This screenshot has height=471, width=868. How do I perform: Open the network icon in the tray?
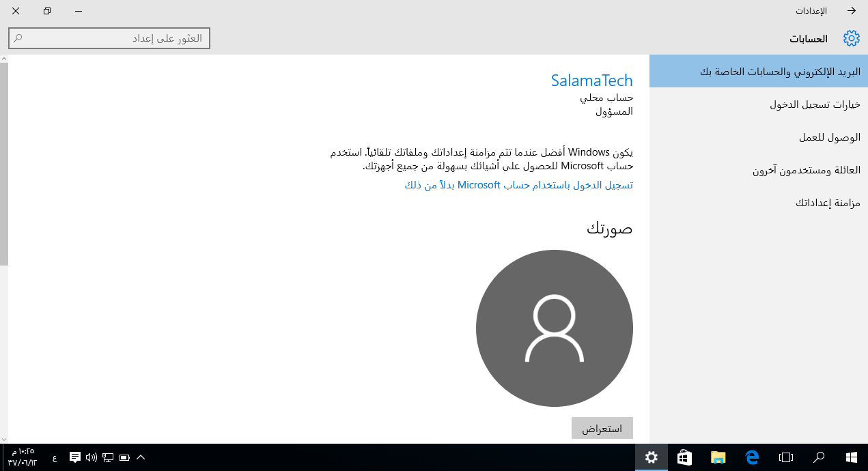(x=108, y=457)
